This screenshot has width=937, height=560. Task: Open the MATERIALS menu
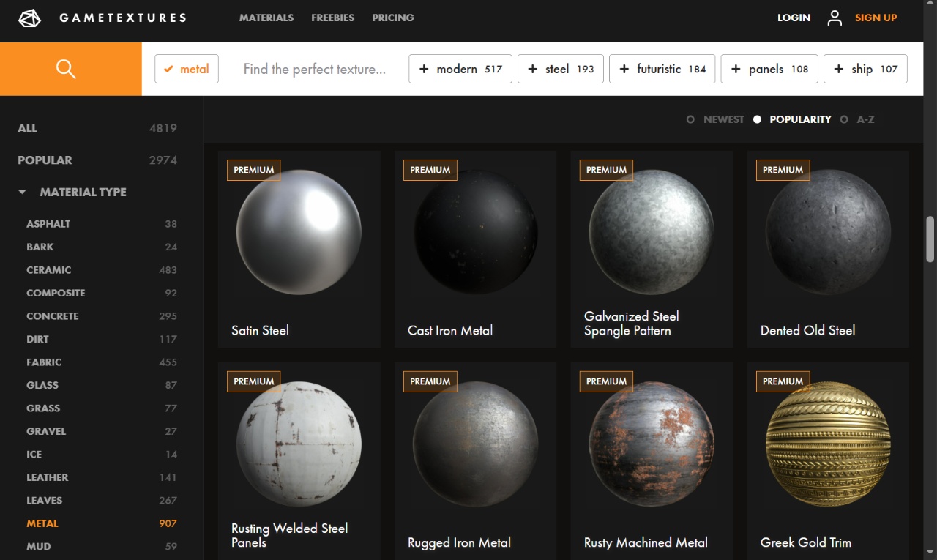[x=266, y=18]
